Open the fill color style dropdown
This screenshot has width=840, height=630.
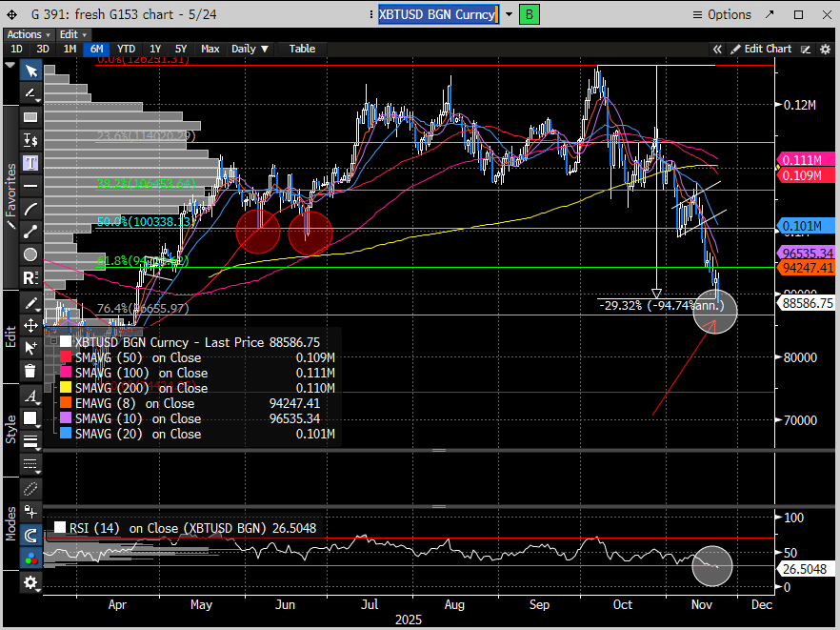coord(30,418)
